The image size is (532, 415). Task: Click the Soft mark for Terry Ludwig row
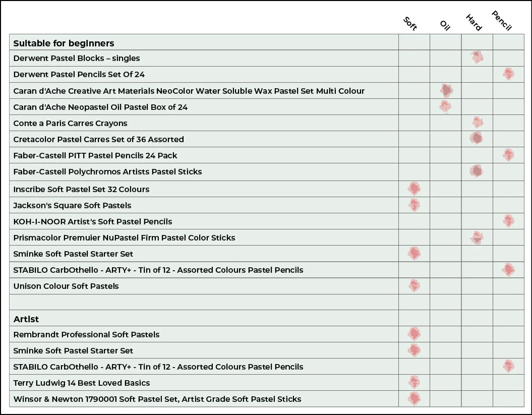[x=414, y=382]
